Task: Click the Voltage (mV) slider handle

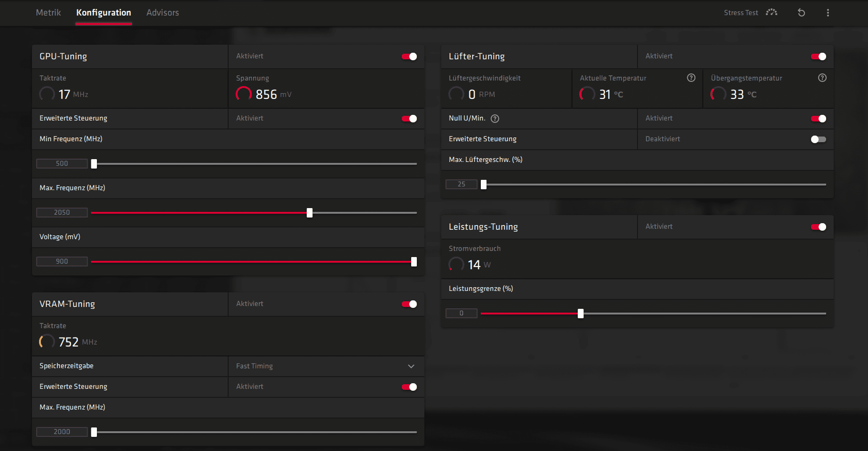Action: point(414,262)
